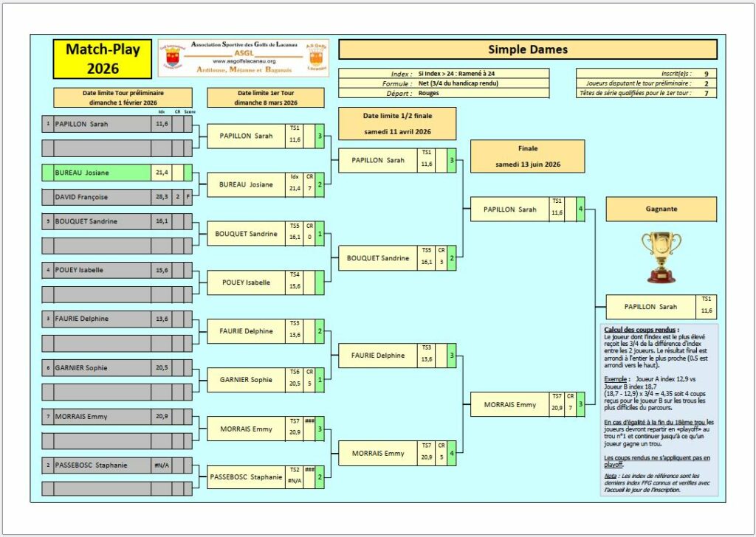Select the Finale samedi 13 juin 2026 box
Screen dimensions: 756x537
[527, 156]
